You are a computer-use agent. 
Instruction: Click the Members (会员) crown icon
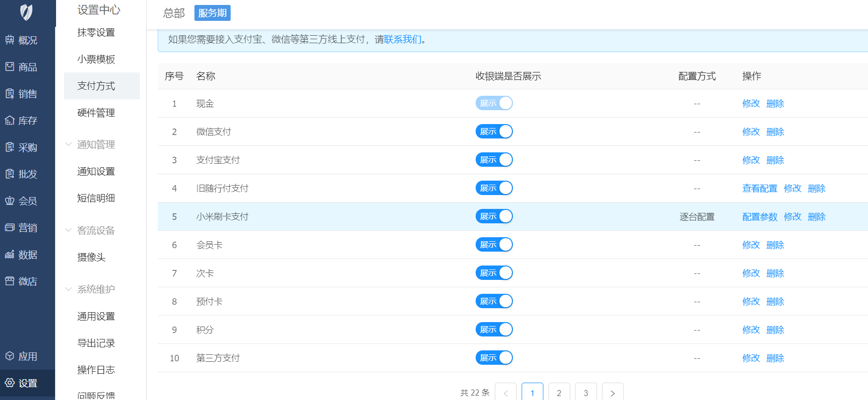tap(10, 201)
